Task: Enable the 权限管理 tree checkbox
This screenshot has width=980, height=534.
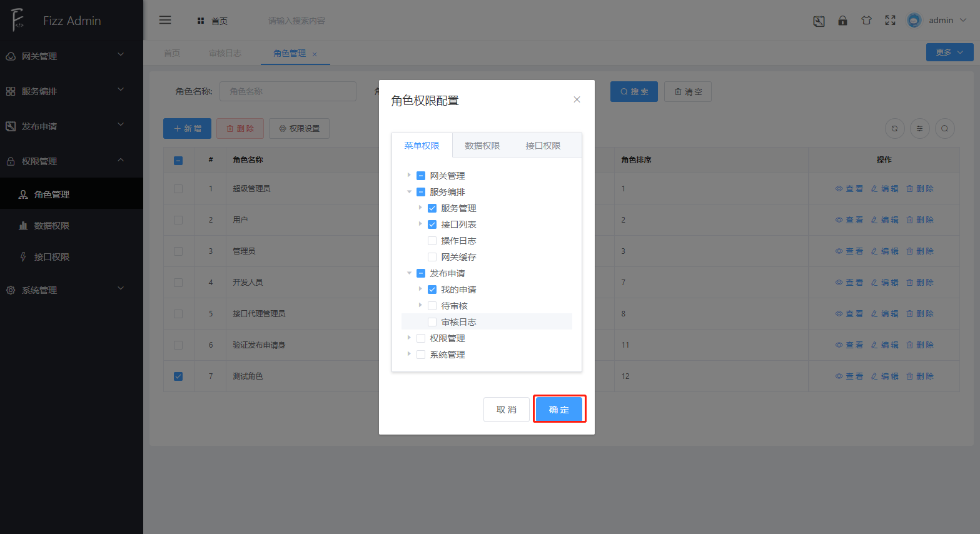Action: (421, 338)
